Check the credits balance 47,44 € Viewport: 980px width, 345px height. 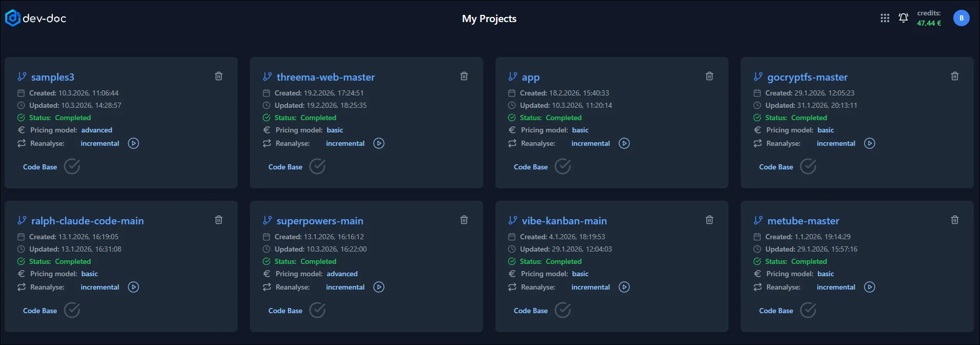pos(929,23)
